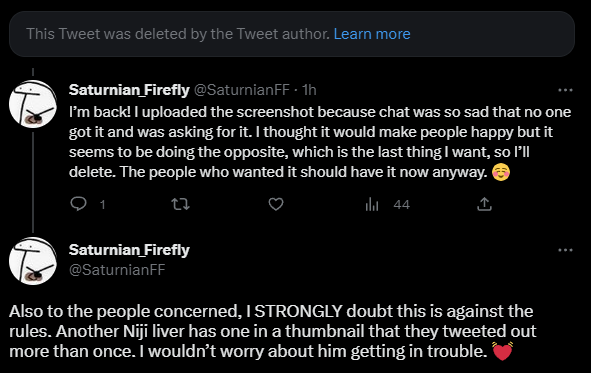Image resolution: width=591 pixels, height=373 pixels.
Task: Click the reply speech bubble icon
Action: coord(78,204)
